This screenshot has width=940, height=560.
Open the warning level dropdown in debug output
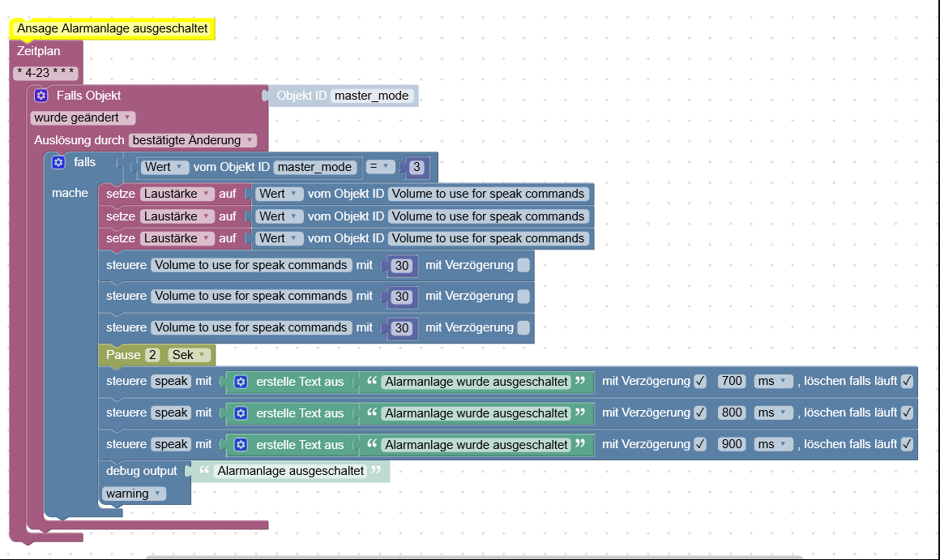pos(135,494)
